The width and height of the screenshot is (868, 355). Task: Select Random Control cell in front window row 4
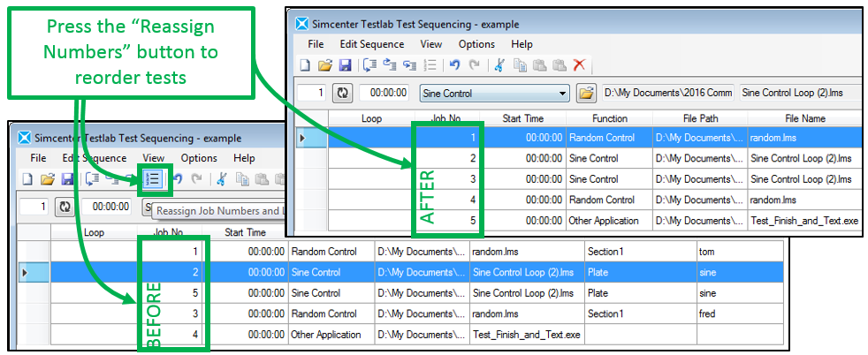610,200
